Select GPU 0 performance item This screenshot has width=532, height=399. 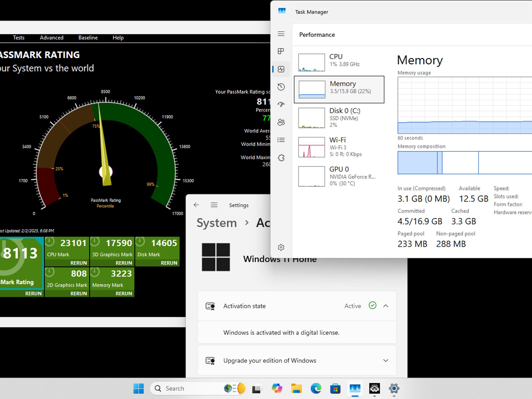[x=339, y=176]
